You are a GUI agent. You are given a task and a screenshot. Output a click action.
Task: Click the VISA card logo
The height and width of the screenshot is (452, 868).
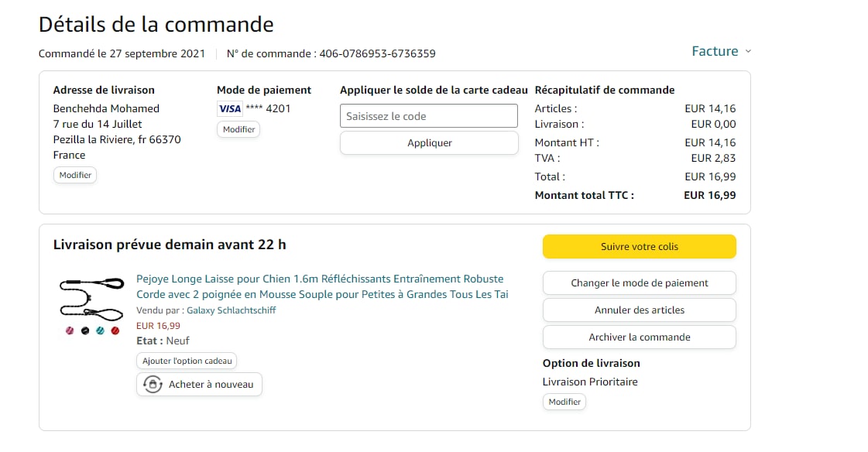pyautogui.click(x=229, y=109)
